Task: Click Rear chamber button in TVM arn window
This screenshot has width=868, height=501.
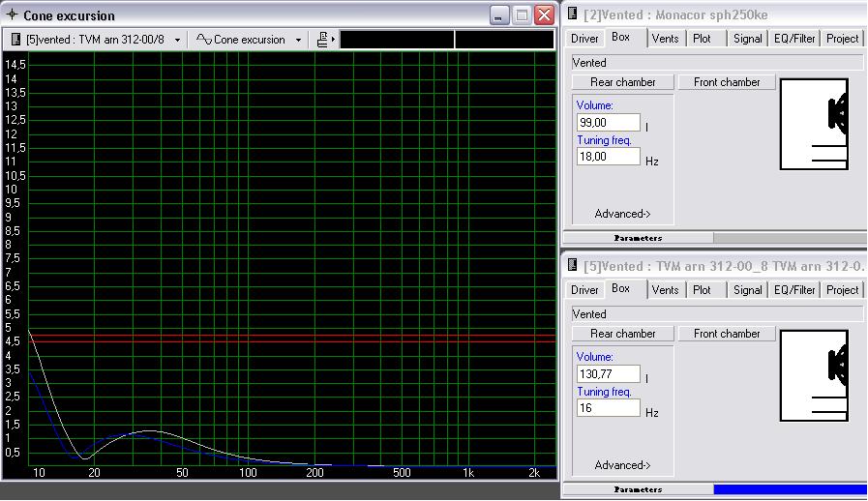Action: 623,334
